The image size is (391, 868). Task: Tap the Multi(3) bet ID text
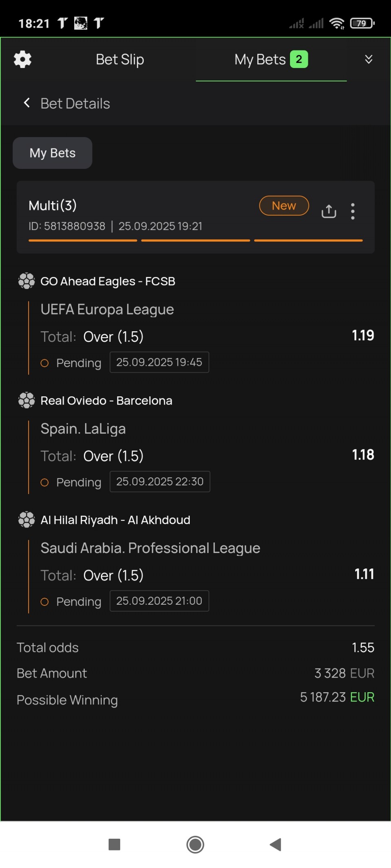tap(67, 226)
